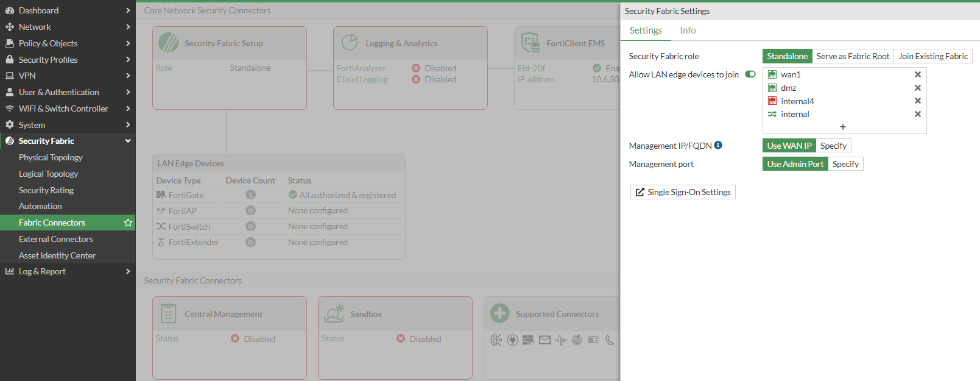Click the VPN monitor icon
This screenshot has height=381, width=980.
[10, 76]
